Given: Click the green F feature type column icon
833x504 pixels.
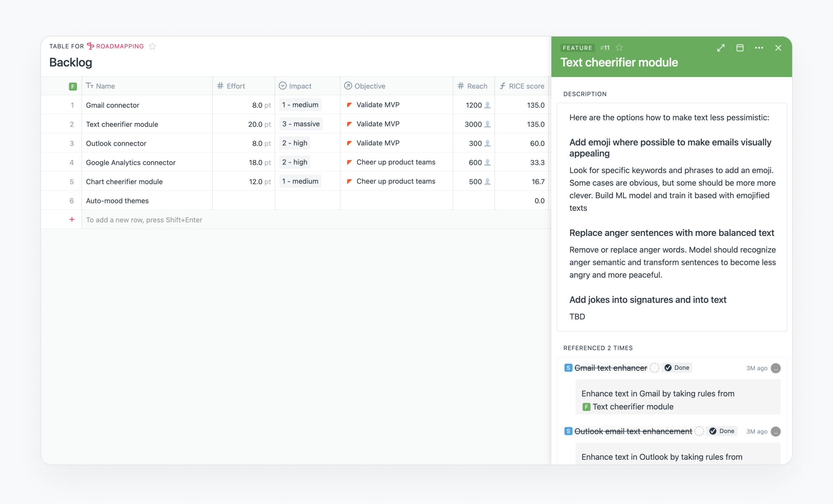Looking at the screenshot, I should [73, 86].
